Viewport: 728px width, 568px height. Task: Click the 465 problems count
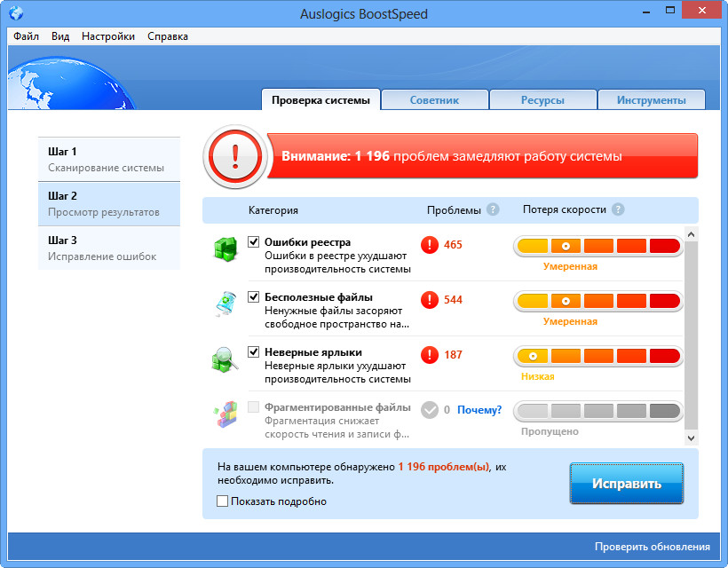click(x=453, y=245)
